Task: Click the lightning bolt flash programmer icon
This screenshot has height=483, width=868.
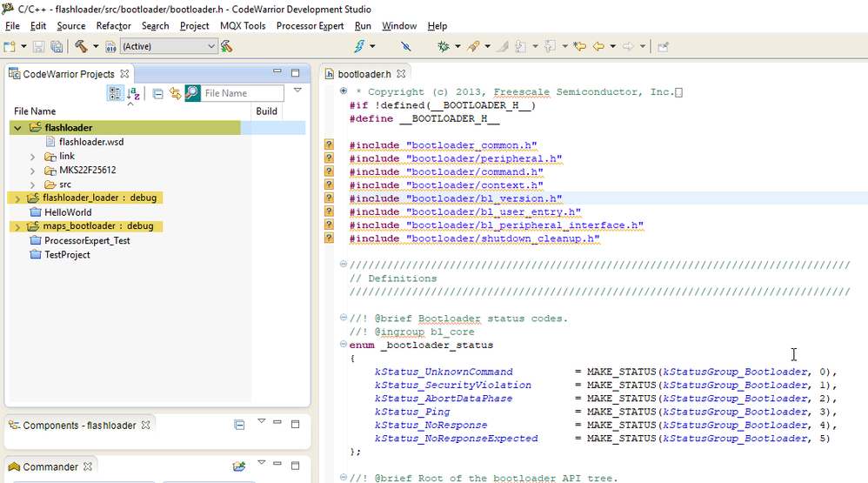Action: point(360,46)
